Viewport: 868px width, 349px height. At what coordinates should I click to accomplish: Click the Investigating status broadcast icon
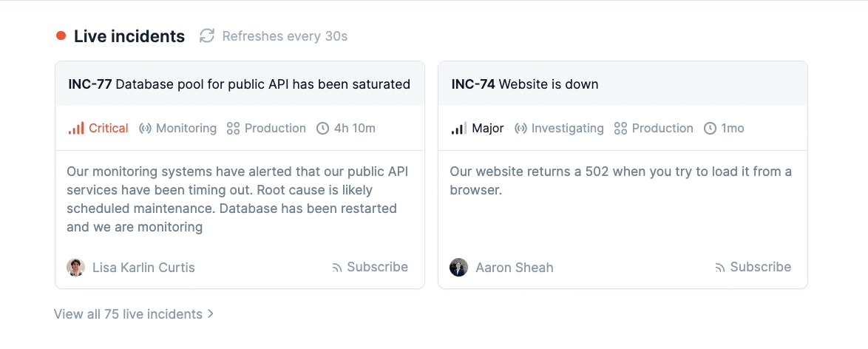[521, 129]
